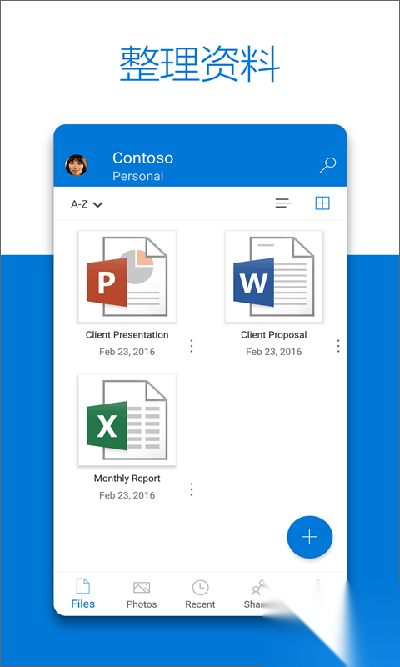Open more options for Client Presentation
This screenshot has height=667, width=400.
[191, 346]
